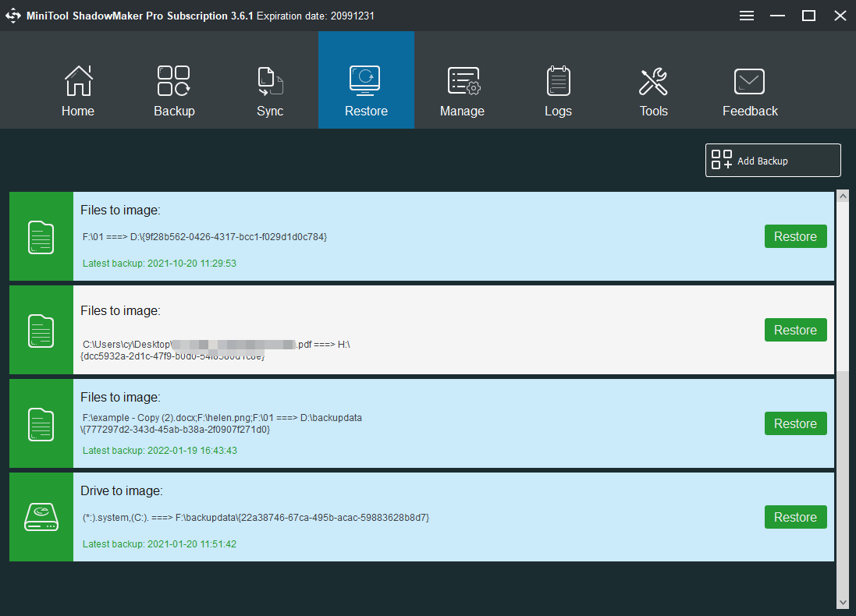Restore backup from 2022-01-19

coord(795,423)
